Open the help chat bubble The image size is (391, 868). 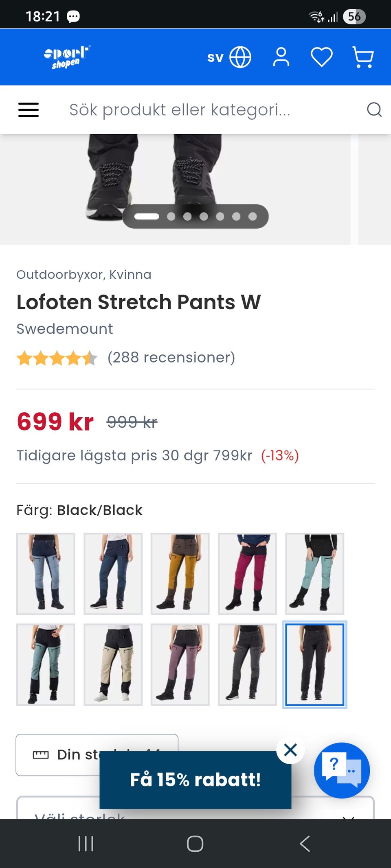click(342, 770)
